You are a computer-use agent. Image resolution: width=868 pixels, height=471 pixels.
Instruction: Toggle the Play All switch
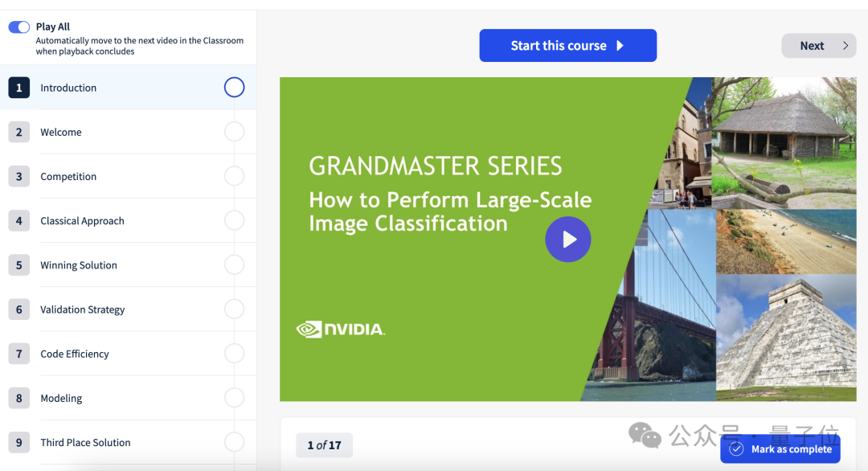pos(18,27)
